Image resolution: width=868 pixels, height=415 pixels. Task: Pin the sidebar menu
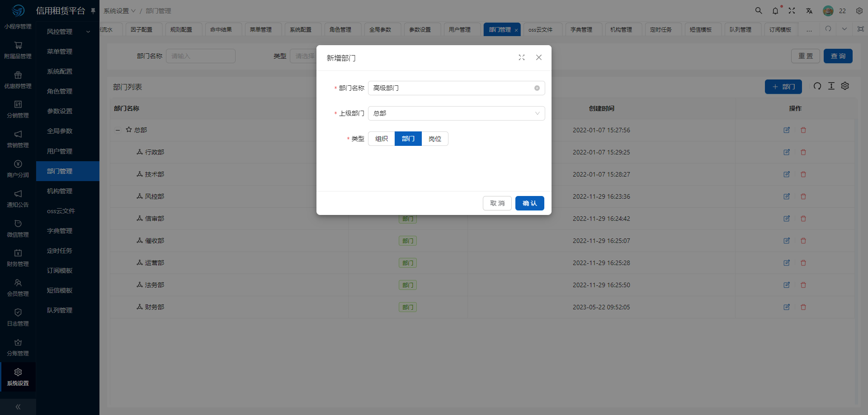pyautogui.click(x=93, y=11)
